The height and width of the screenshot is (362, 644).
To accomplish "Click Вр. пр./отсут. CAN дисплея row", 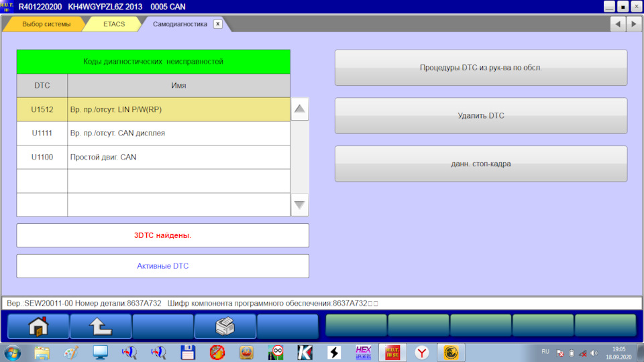I will click(178, 133).
